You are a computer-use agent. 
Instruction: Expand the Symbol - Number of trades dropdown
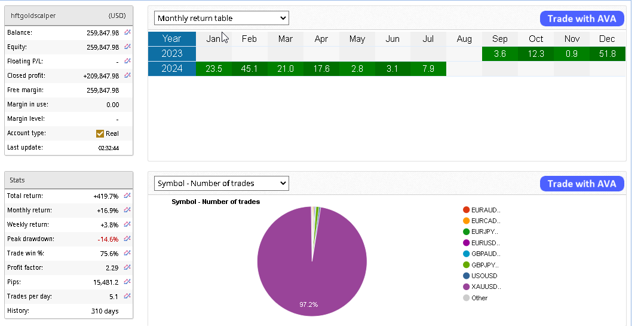click(x=221, y=183)
